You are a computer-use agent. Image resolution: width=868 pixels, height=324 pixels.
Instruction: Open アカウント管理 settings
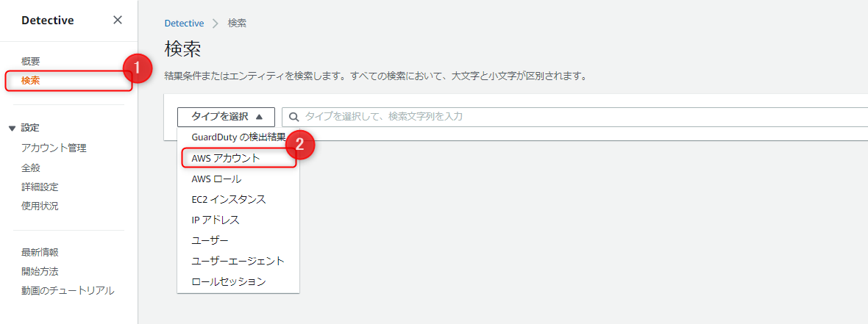54,148
